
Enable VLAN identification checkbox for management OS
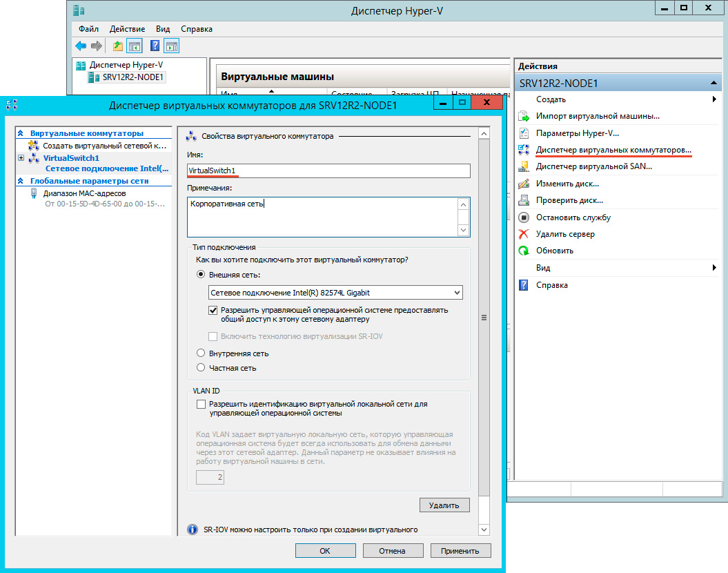tap(201, 404)
